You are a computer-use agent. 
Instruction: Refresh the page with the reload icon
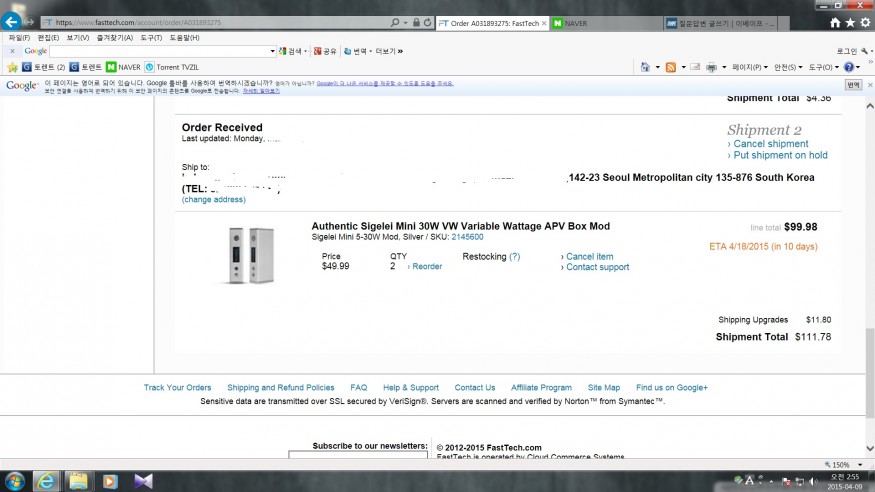pos(427,22)
